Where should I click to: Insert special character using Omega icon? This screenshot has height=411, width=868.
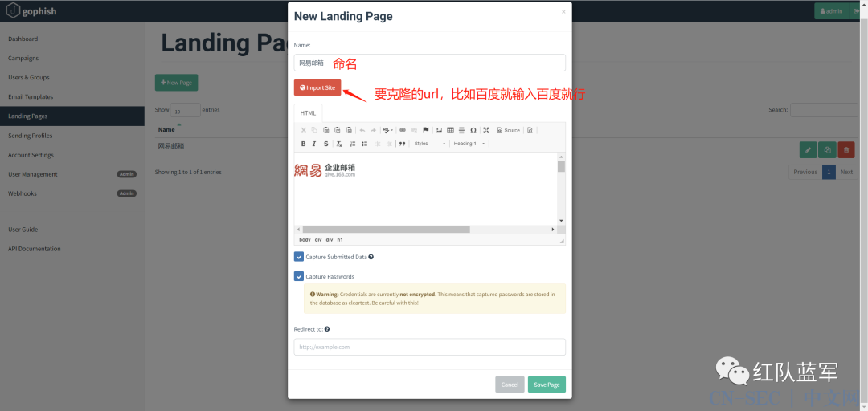[x=473, y=130]
